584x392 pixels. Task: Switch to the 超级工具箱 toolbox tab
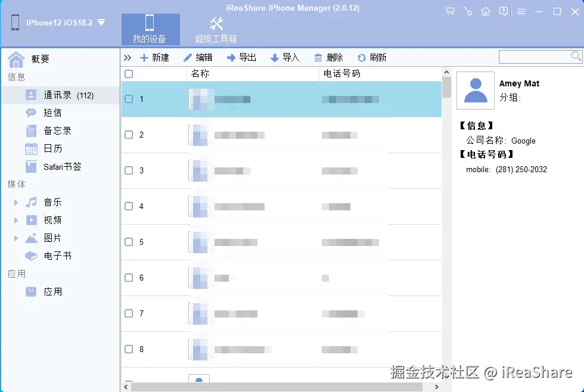[216, 29]
